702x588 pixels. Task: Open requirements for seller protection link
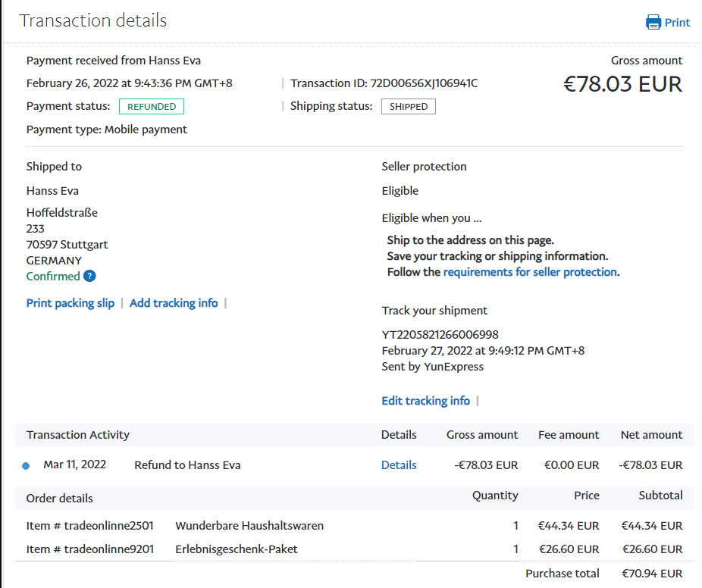[x=530, y=272]
